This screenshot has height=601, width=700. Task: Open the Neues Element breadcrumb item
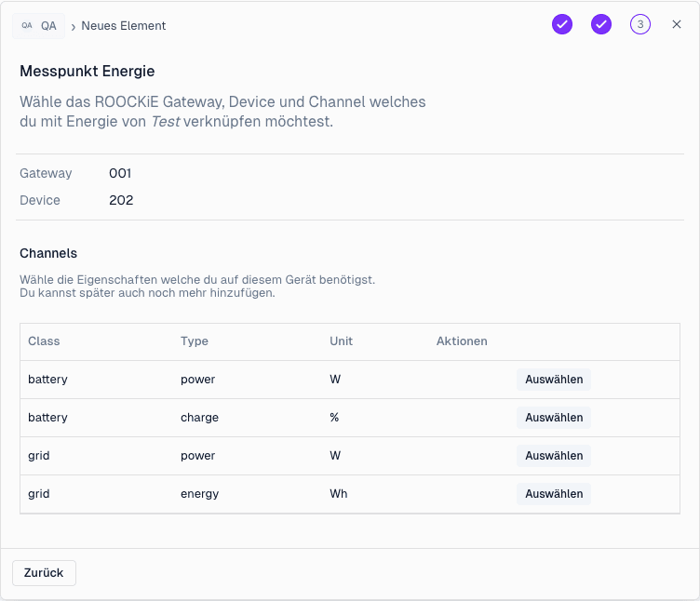click(124, 26)
